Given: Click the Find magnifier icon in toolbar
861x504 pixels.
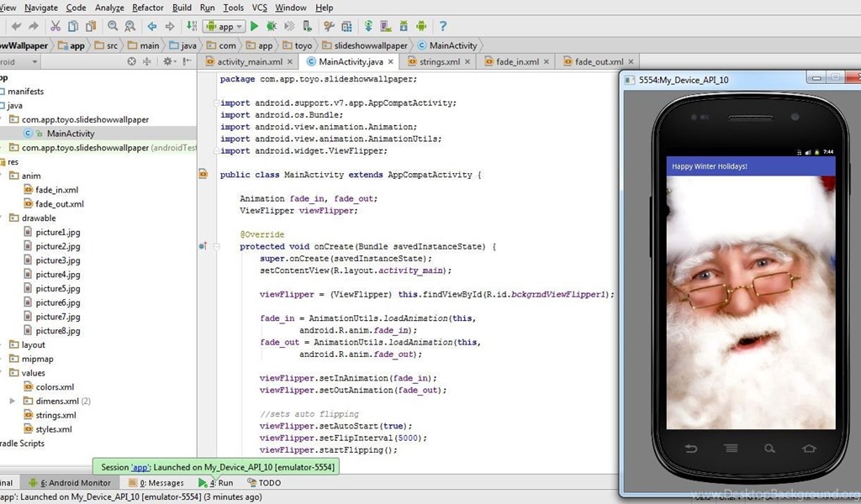Looking at the screenshot, I should (114, 27).
